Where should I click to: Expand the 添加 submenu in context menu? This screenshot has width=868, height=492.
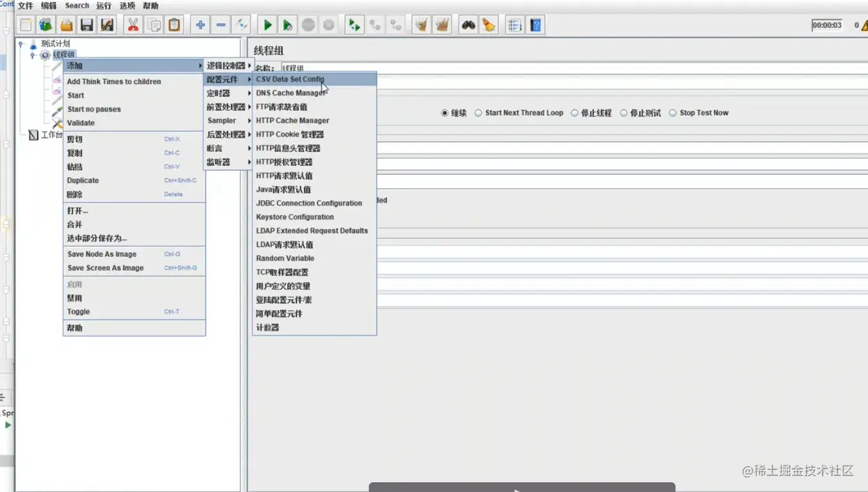[x=134, y=66]
